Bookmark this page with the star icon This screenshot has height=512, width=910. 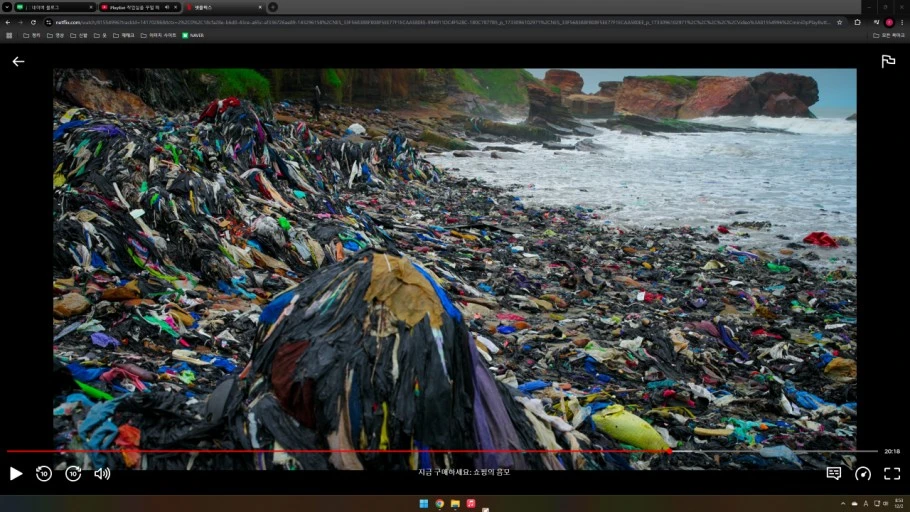click(840, 22)
